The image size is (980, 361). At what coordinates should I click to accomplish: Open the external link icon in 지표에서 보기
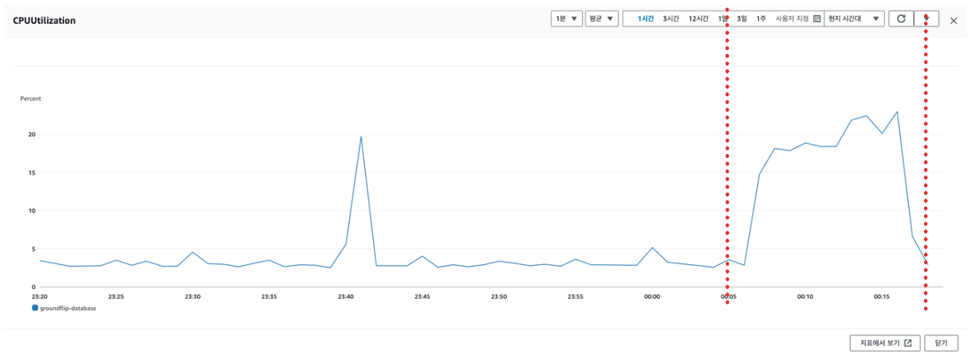pos(907,343)
